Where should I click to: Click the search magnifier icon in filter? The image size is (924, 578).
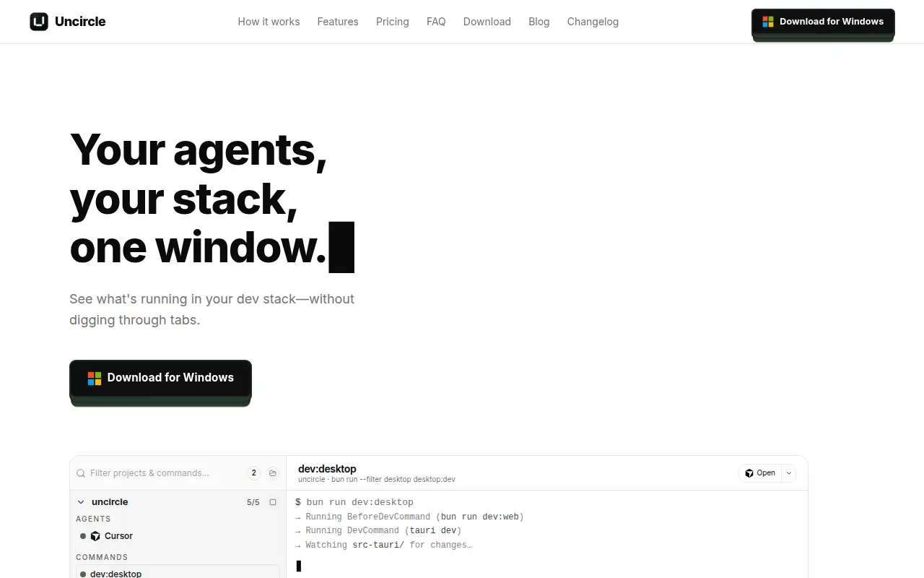(82, 473)
